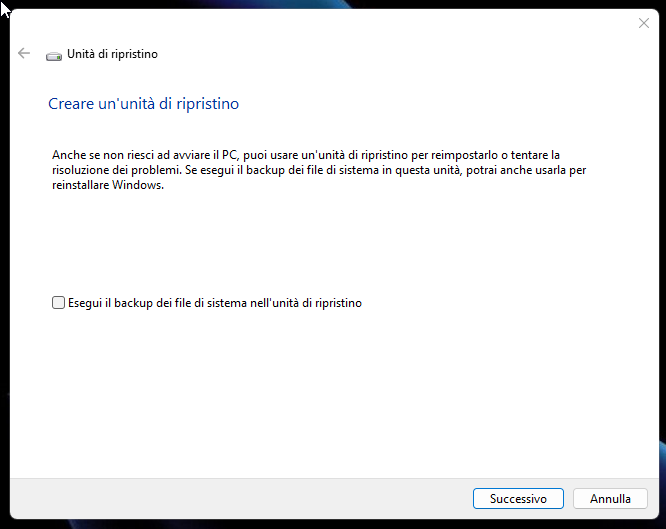Enable the system files backup checkbox
This screenshot has height=529, width=666.
pos(58,303)
